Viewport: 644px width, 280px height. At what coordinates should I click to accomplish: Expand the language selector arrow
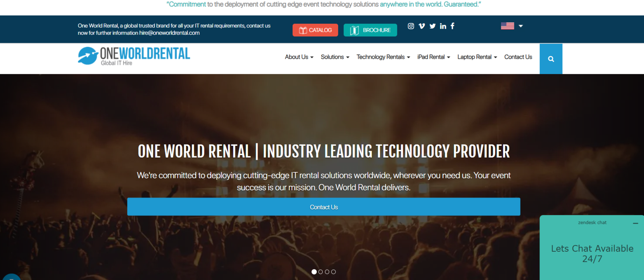pos(521,26)
